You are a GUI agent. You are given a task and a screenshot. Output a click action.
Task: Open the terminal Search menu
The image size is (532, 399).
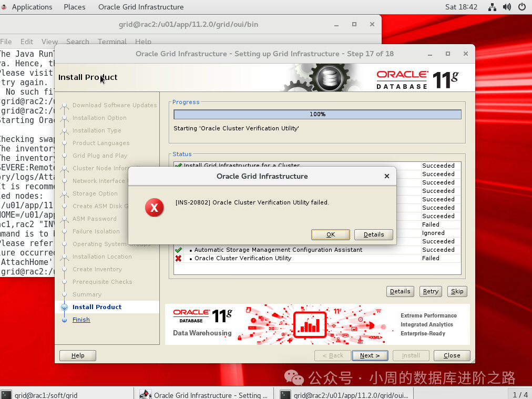(x=78, y=42)
